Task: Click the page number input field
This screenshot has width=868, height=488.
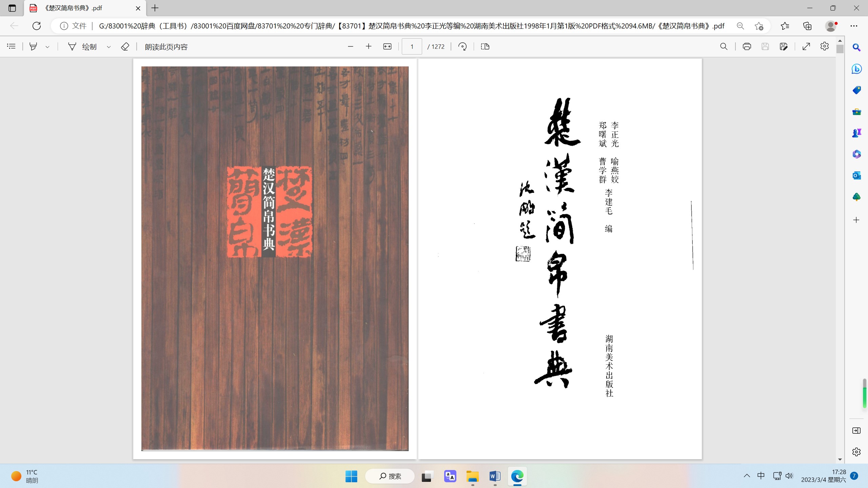Action: 412,46
